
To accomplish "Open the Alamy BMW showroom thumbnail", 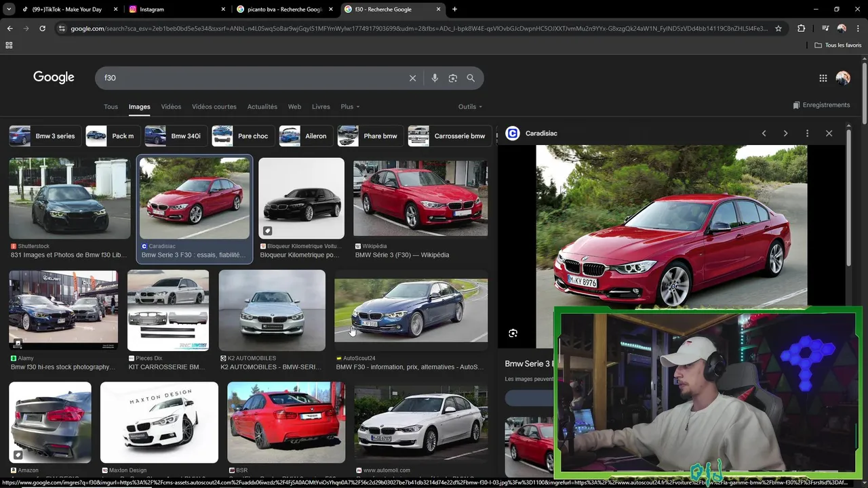I will coord(63,310).
